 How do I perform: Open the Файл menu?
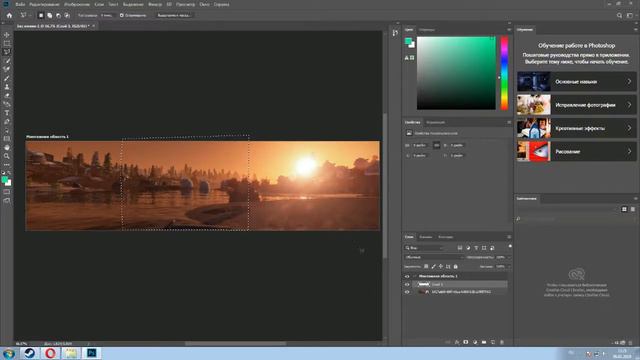click(20, 4)
